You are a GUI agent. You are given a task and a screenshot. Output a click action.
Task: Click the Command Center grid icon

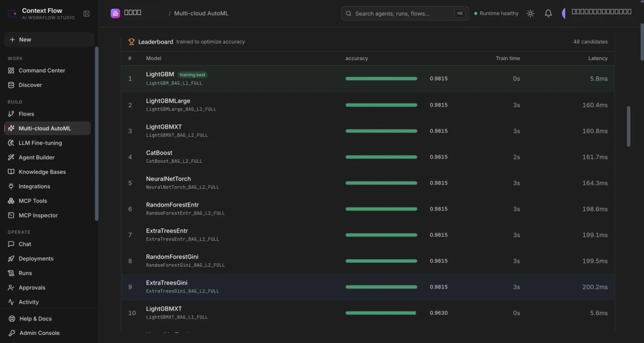click(11, 71)
